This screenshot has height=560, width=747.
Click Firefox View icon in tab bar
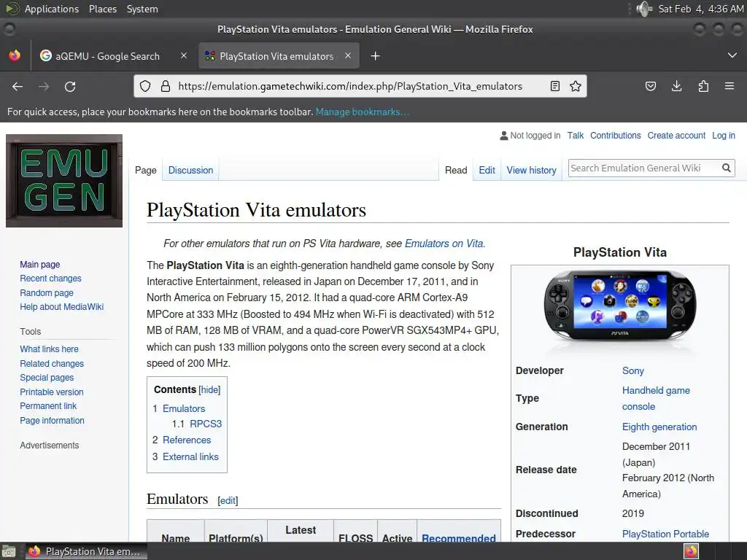point(15,55)
